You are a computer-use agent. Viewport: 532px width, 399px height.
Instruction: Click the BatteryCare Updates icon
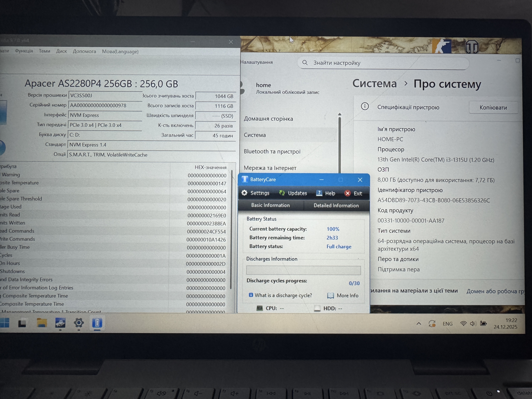282,193
